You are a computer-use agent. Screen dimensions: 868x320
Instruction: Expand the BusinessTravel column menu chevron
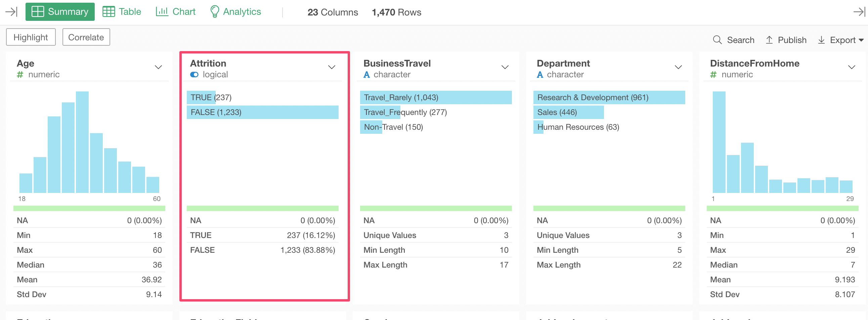click(x=505, y=67)
